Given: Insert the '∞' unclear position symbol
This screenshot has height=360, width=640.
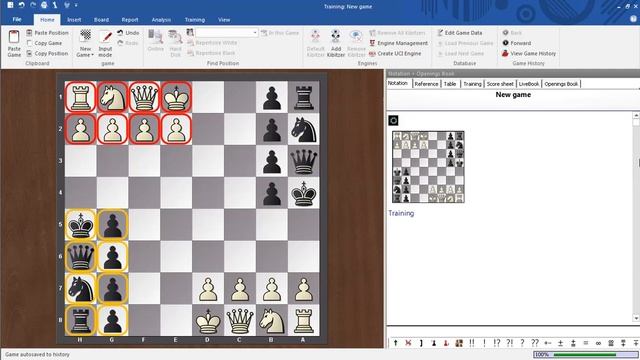Looking at the screenshot, I should click(x=598, y=343).
